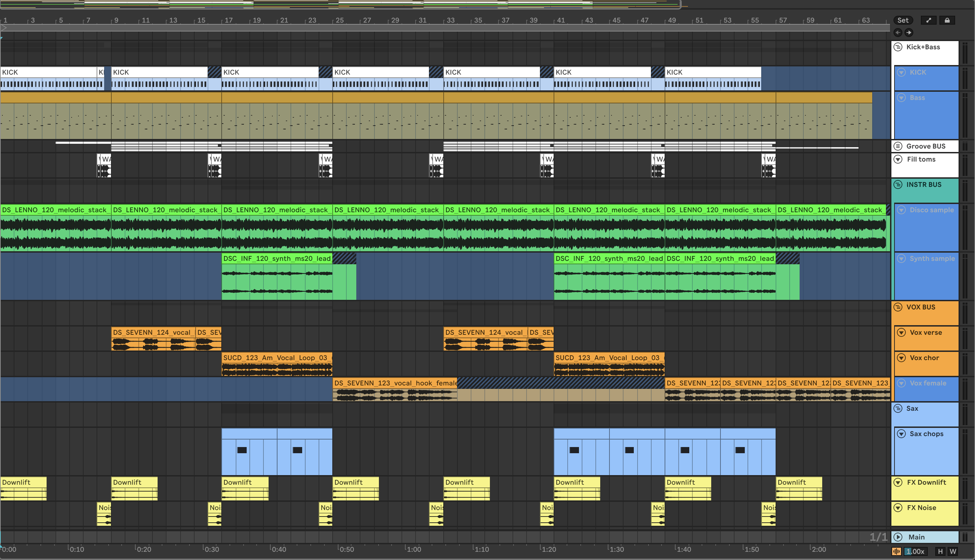
Task: Select the Main track header
Action: pos(925,537)
